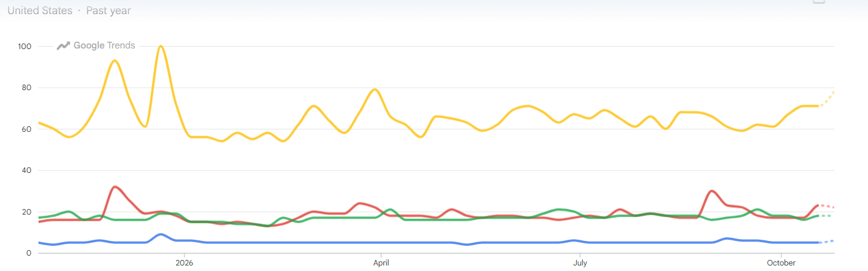
Task: Select the United States region label
Action: [39, 10]
